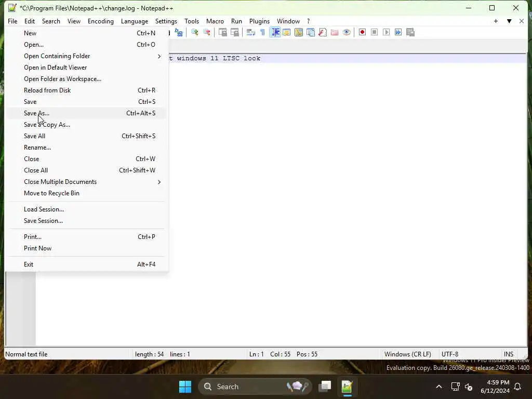Open the Edit menu
532x399 pixels.
[x=30, y=21]
